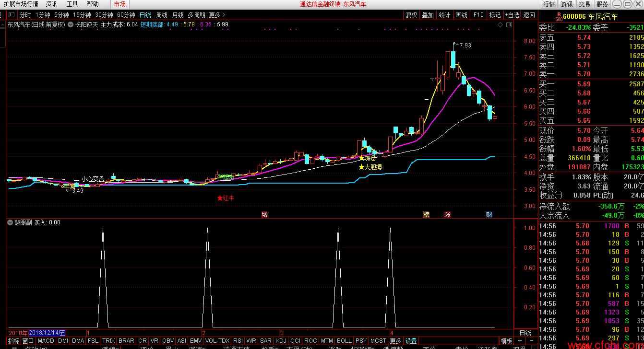The width and height of the screenshot is (644, 349).
Task: Select the 日线 daily period
Action: [145, 15]
